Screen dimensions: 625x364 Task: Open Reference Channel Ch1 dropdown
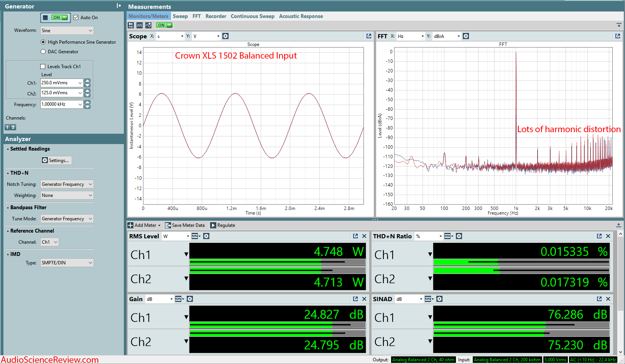coord(49,242)
